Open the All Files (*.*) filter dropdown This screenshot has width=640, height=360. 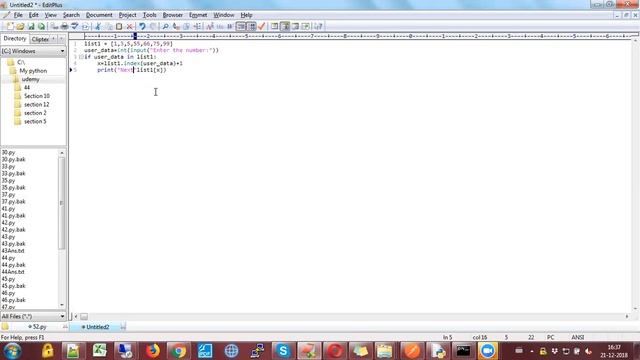(33, 316)
